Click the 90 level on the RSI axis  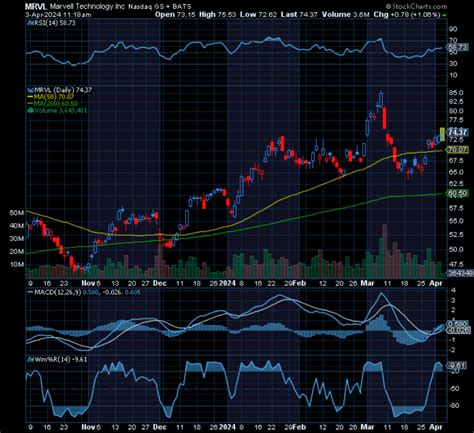tap(453, 29)
